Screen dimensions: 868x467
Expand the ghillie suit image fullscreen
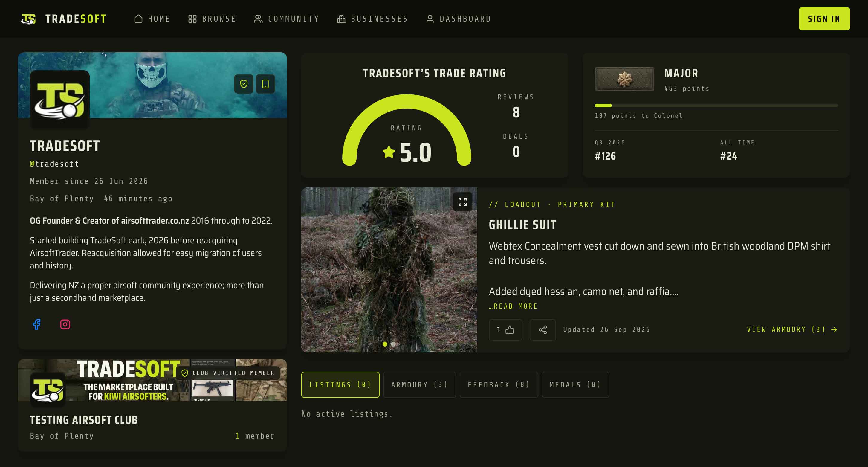[463, 202]
